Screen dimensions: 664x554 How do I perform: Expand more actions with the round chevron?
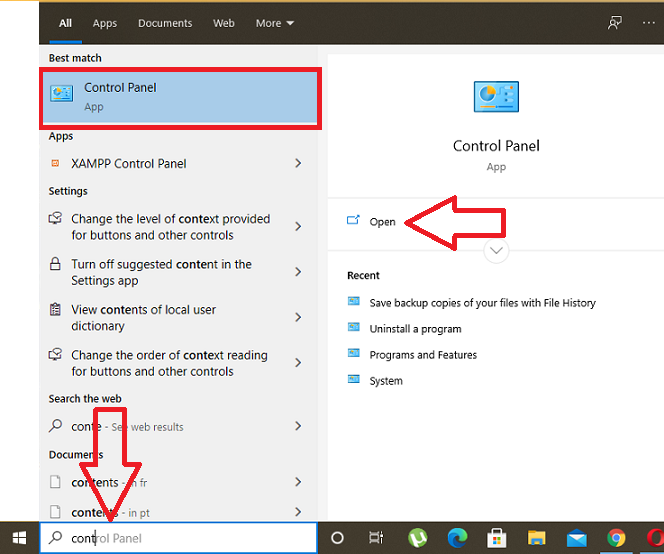tap(496, 250)
